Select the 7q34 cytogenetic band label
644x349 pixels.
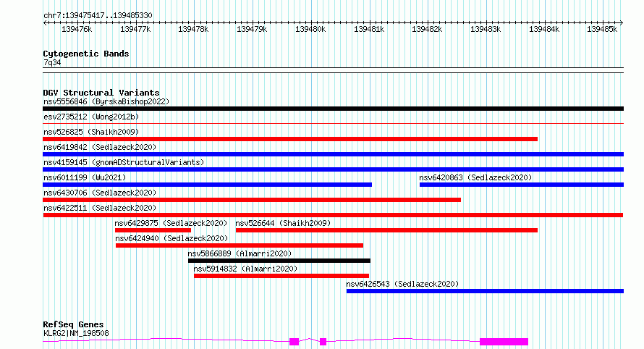point(52,62)
